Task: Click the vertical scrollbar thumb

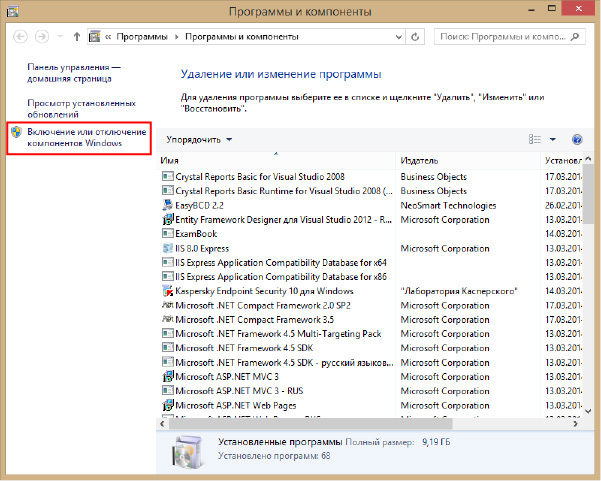Action: coord(588,194)
